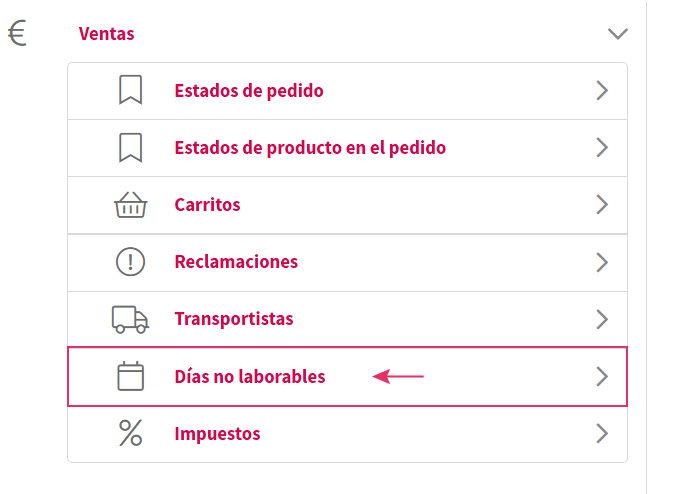687x494 pixels.
Task: Expand Carritos using its right chevron
Action: 602,205
